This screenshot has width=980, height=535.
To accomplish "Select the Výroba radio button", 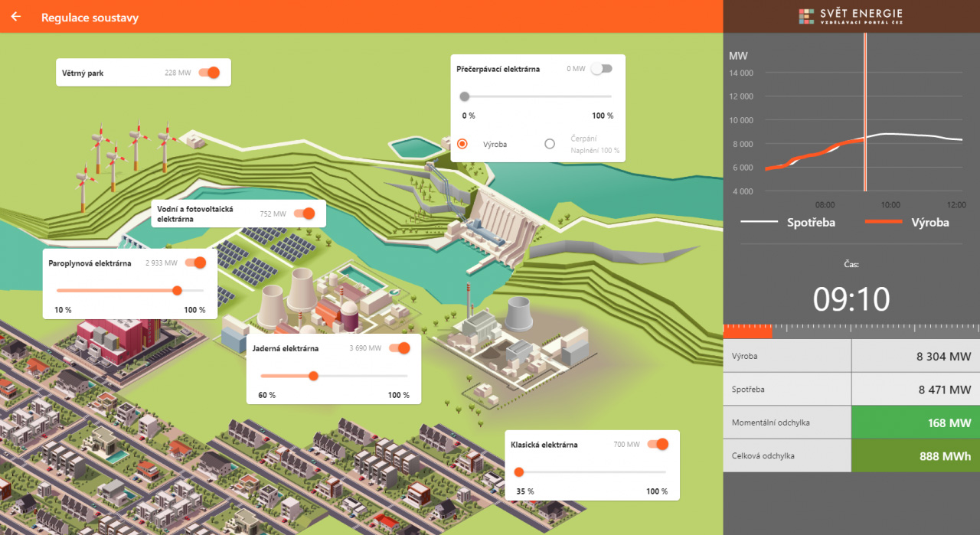I will pos(462,144).
